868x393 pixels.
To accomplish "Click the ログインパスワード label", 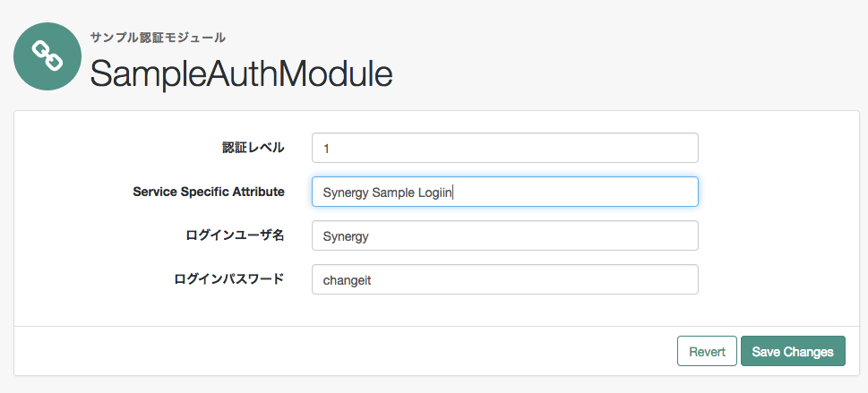I will [x=228, y=279].
